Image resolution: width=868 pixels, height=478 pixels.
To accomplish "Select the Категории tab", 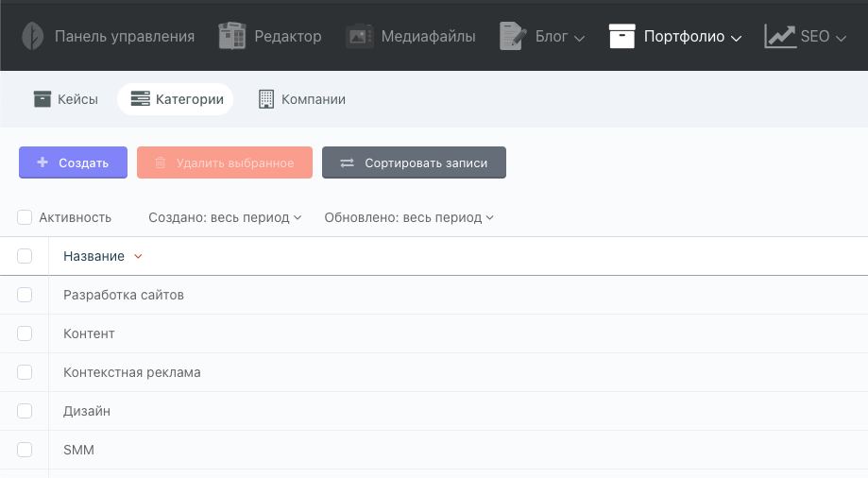I will (176, 99).
